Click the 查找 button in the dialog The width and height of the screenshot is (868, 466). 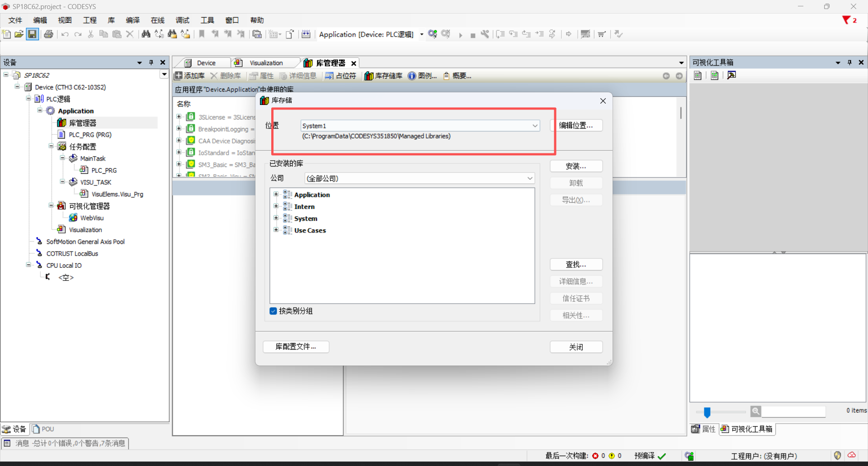tap(576, 264)
